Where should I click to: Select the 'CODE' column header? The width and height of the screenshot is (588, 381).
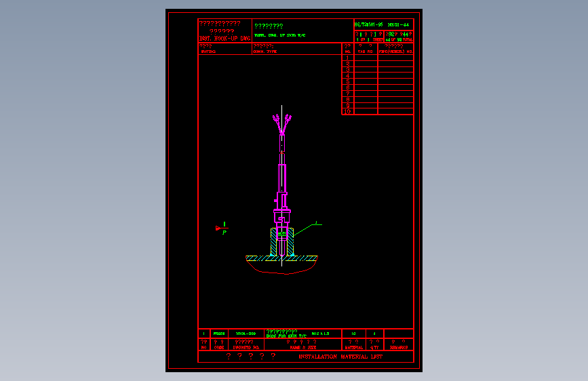click(x=219, y=348)
